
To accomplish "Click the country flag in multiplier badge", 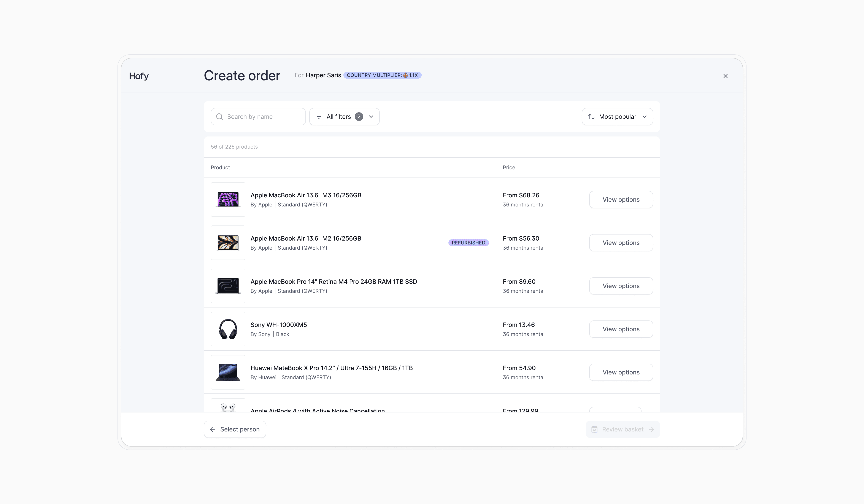I will click(x=406, y=75).
